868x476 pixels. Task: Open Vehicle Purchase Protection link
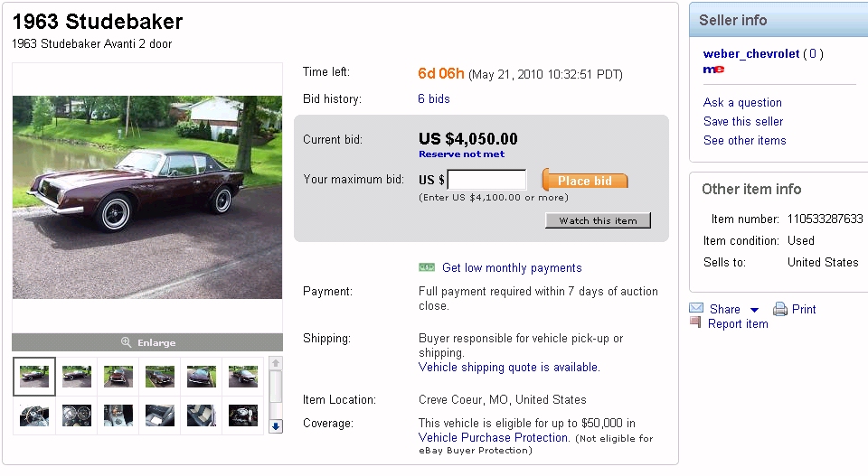click(x=494, y=437)
